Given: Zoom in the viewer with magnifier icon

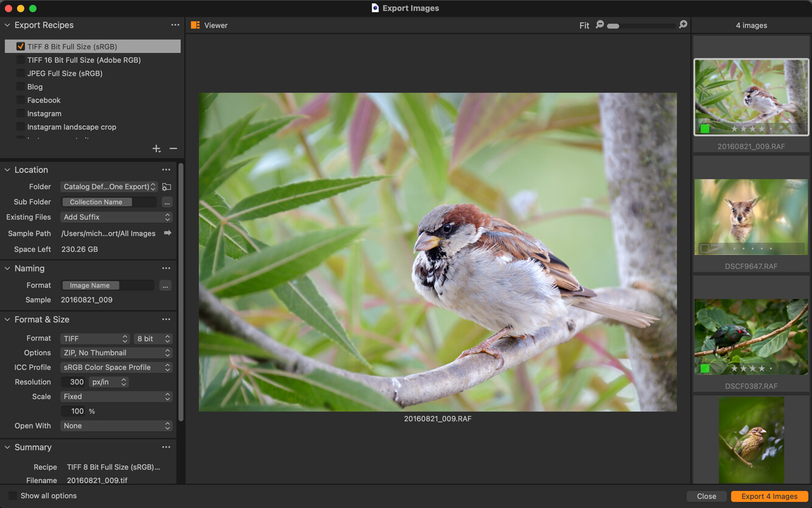Looking at the screenshot, I should tap(683, 25).
